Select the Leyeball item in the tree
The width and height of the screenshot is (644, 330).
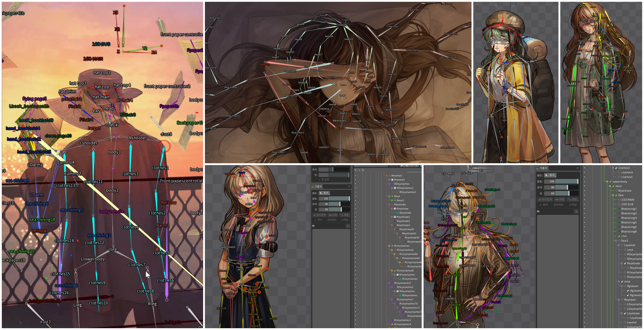pos(630,245)
